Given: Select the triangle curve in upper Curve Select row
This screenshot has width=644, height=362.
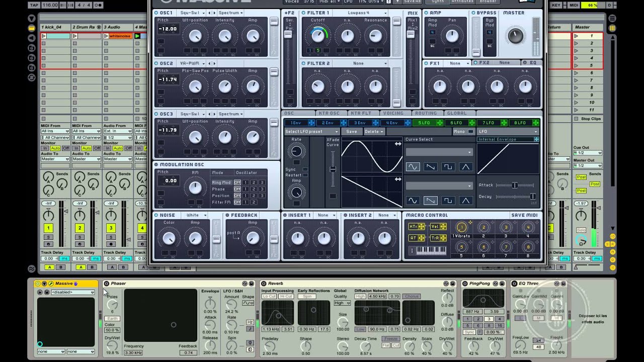Looking at the screenshot, I should point(465,167).
